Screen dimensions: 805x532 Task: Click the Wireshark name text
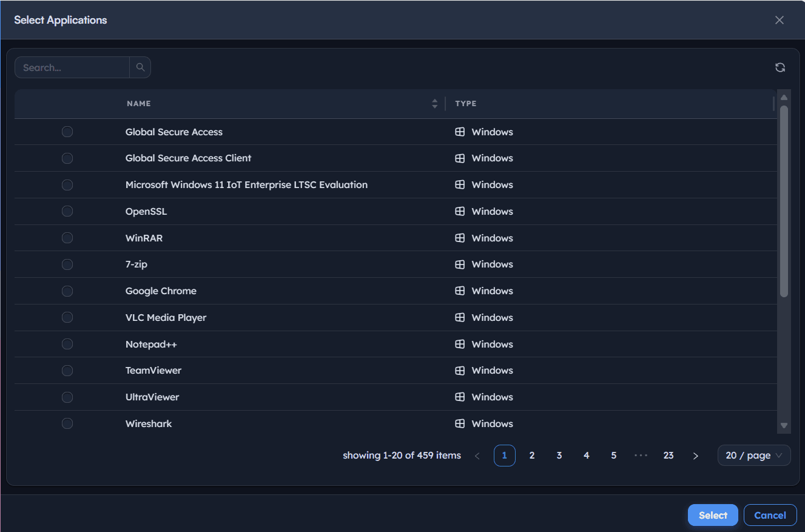click(149, 423)
